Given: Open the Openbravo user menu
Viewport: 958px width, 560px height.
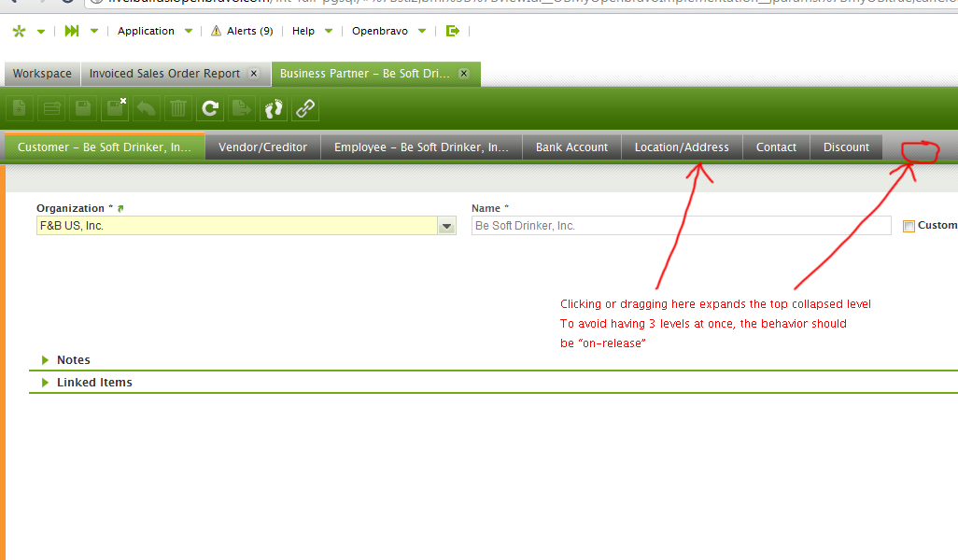Looking at the screenshot, I should (379, 31).
